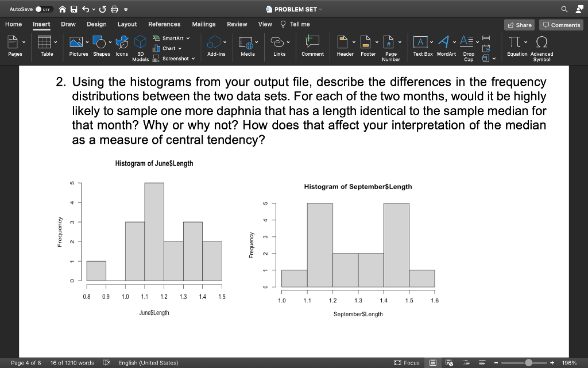Switch to the References ribbon tab
Screen dimensions: 588x368
(x=164, y=24)
